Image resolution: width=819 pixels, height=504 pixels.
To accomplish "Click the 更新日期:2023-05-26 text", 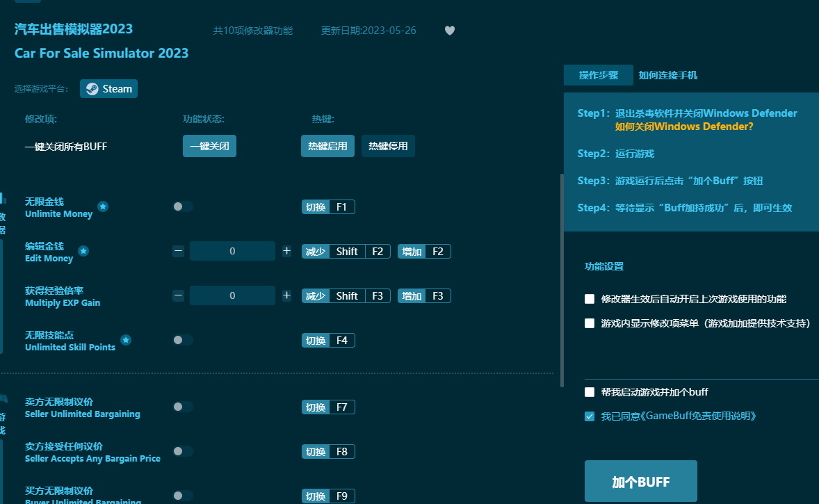I will [x=368, y=31].
